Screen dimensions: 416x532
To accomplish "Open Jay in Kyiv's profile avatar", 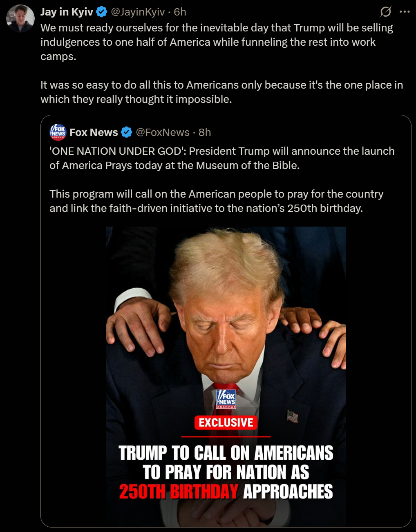I will (x=20, y=18).
